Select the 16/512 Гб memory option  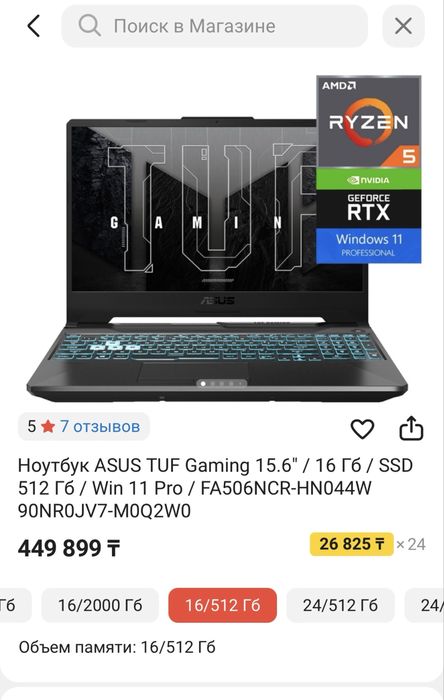[x=223, y=605]
